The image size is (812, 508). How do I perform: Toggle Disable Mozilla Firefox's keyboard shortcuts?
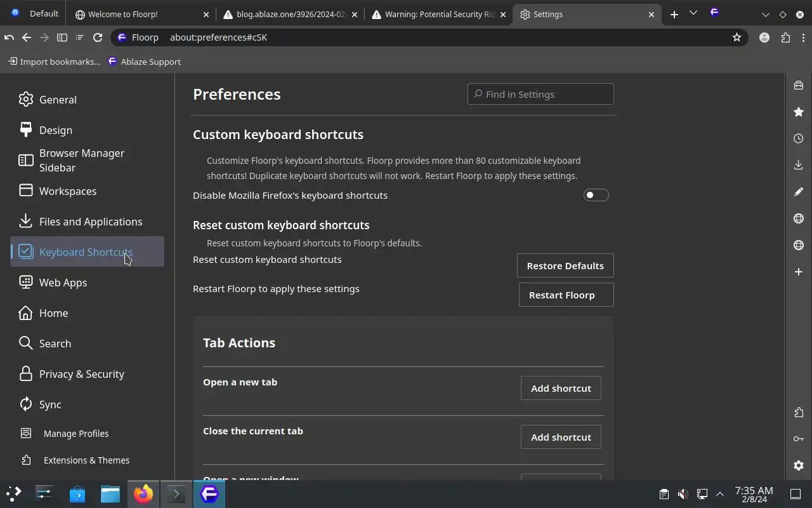pos(596,195)
